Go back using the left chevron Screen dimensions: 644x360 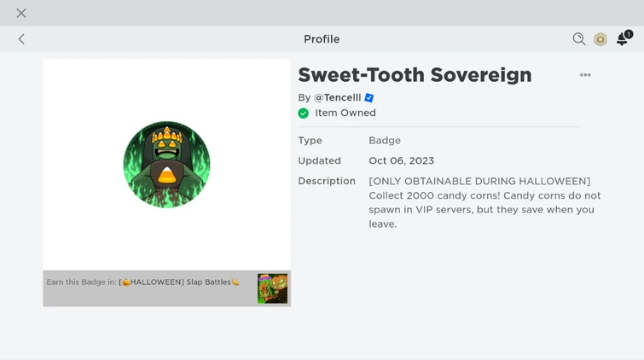pos(21,39)
